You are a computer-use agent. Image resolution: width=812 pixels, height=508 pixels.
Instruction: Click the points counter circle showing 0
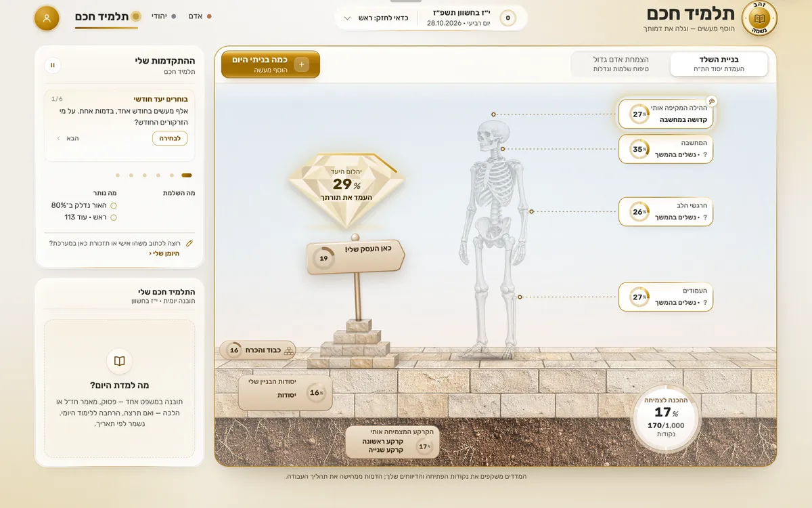coord(507,18)
